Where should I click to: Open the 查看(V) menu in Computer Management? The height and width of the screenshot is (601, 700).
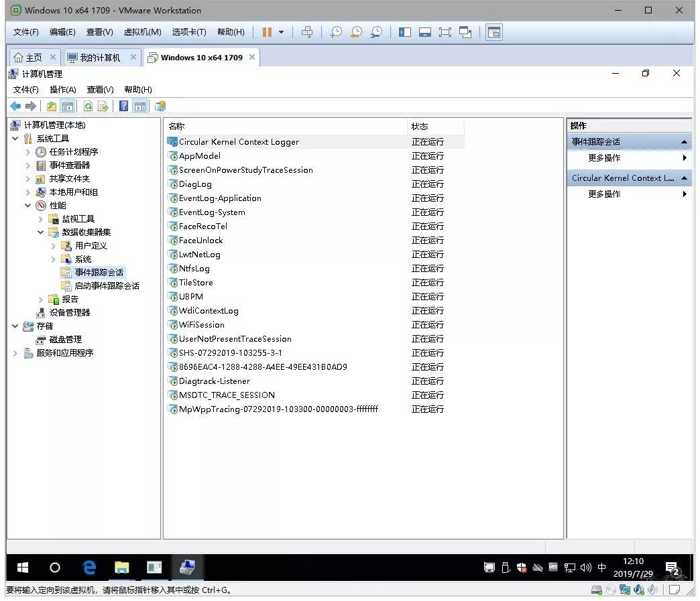point(99,89)
